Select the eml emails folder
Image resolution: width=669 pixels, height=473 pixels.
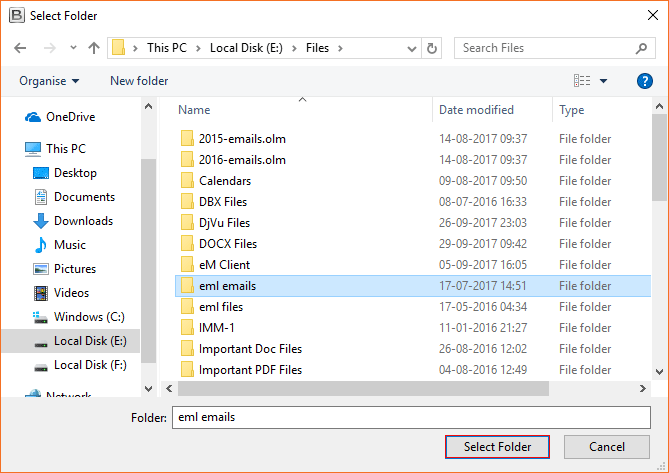(413, 286)
